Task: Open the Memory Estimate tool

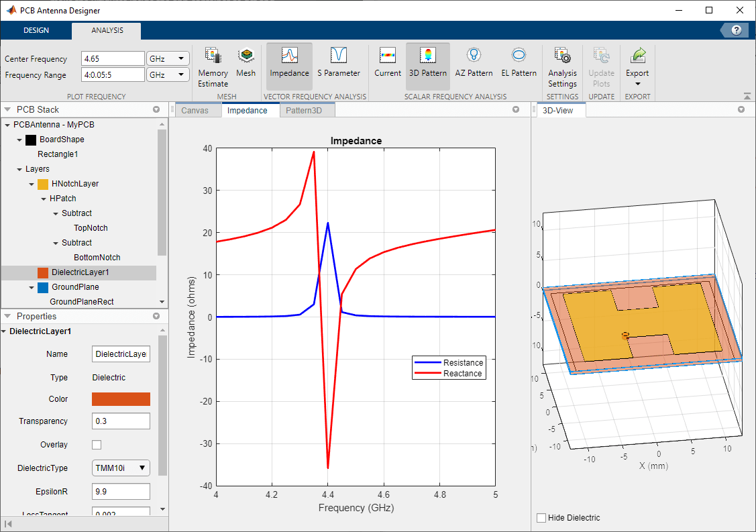Action: point(213,66)
